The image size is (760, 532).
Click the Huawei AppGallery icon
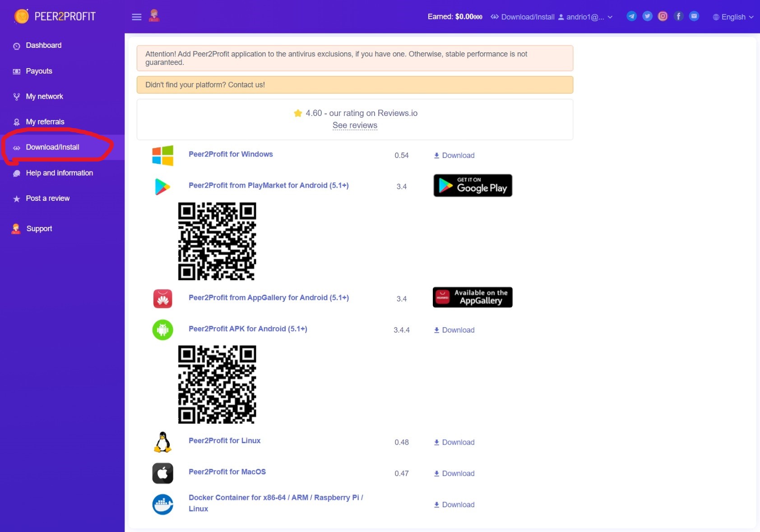162,299
